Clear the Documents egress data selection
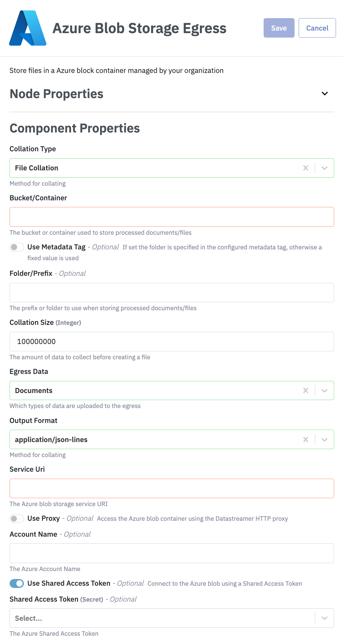This screenshot has height=644, width=343. pos(305,390)
